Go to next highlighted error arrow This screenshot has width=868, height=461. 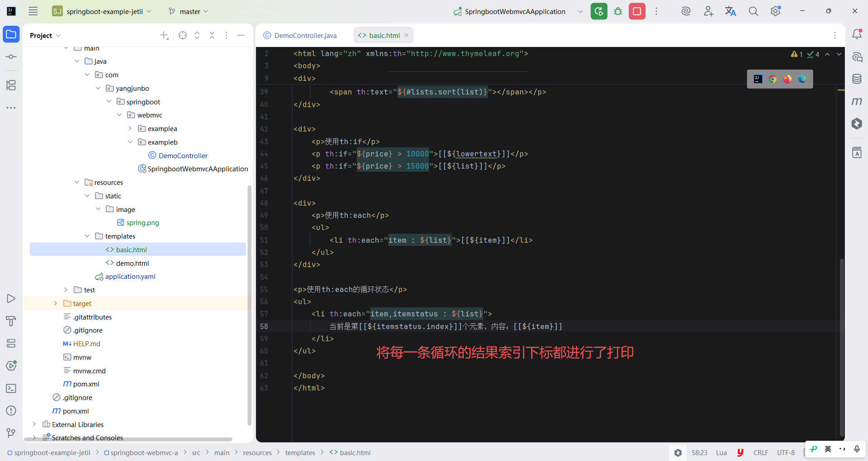839,54
